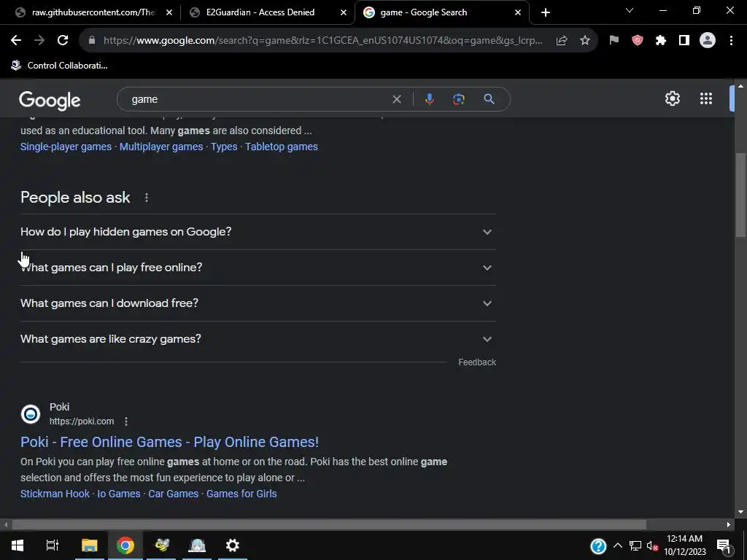Reload the current page
The height and width of the screenshot is (560, 747).
63,41
